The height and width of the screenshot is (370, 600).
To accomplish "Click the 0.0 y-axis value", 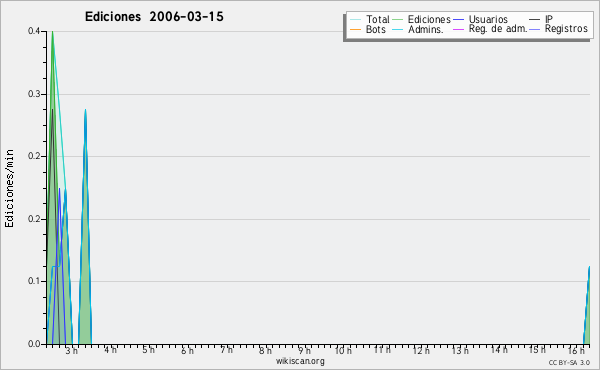I will pos(34,344).
